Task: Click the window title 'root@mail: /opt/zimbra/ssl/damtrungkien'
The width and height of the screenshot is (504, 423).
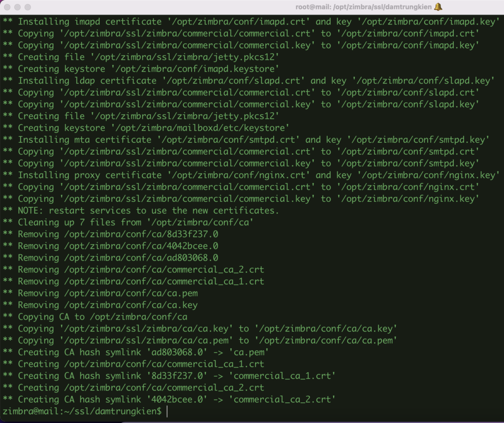Action: click(x=364, y=7)
